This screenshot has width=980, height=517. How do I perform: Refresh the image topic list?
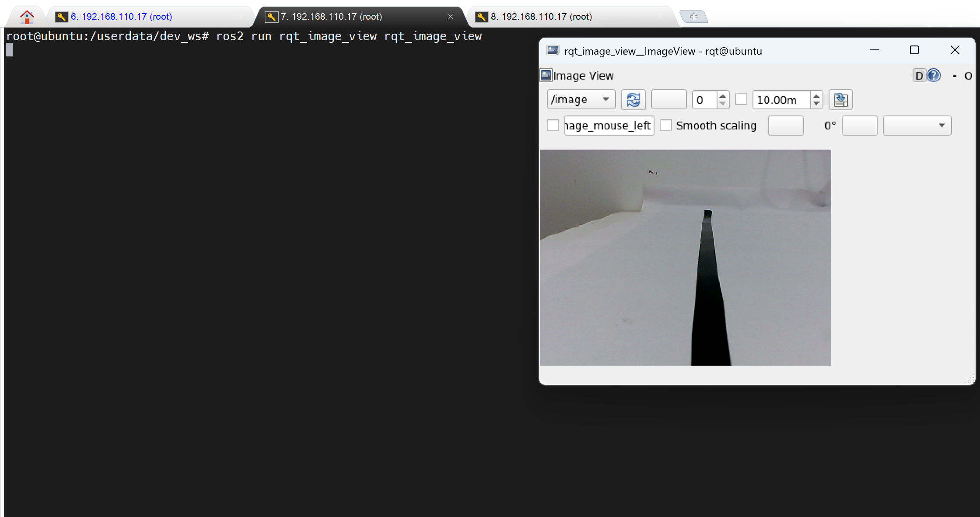coord(633,100)
